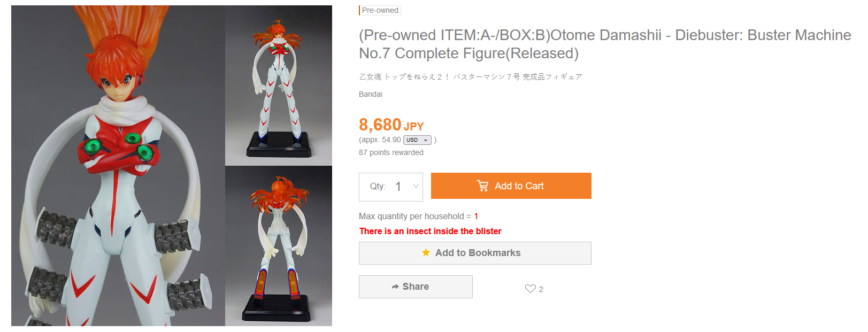
Task: Select the front-view full figure thumbnail
Action: (x=279, y=86)
